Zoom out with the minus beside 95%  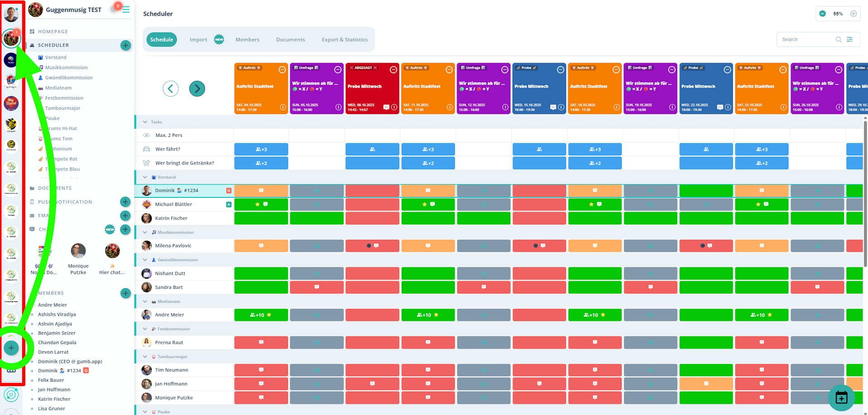(823, 14)
